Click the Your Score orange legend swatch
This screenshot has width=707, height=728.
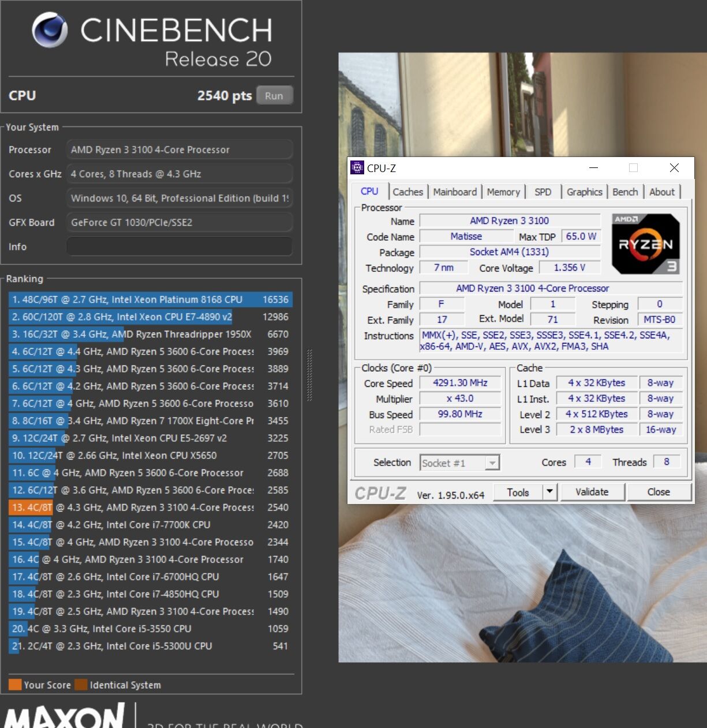tap(15, 685)
